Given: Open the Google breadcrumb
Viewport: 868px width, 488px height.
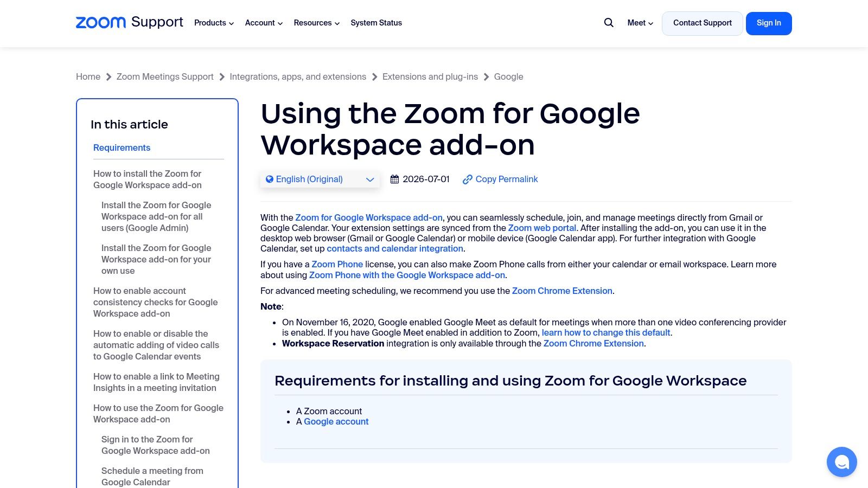Looking at the screenshot, I should (x=508, y=76).
